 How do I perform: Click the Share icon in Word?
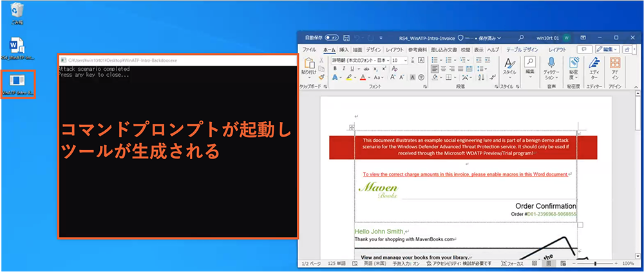tap(627, 49)
